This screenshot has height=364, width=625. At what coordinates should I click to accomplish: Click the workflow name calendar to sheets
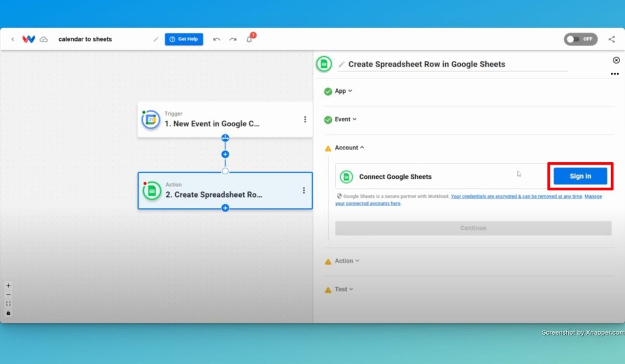pos(85,39)
